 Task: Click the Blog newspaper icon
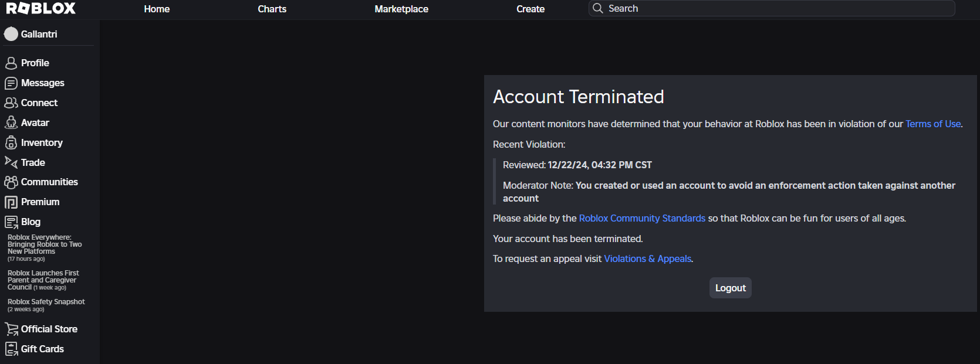[x=11, y=222]
